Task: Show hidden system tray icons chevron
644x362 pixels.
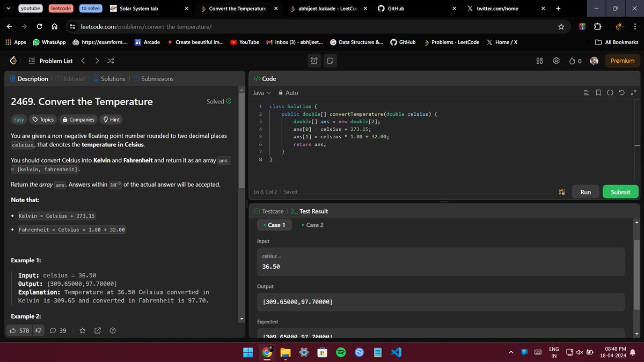Action: [511, 352]
